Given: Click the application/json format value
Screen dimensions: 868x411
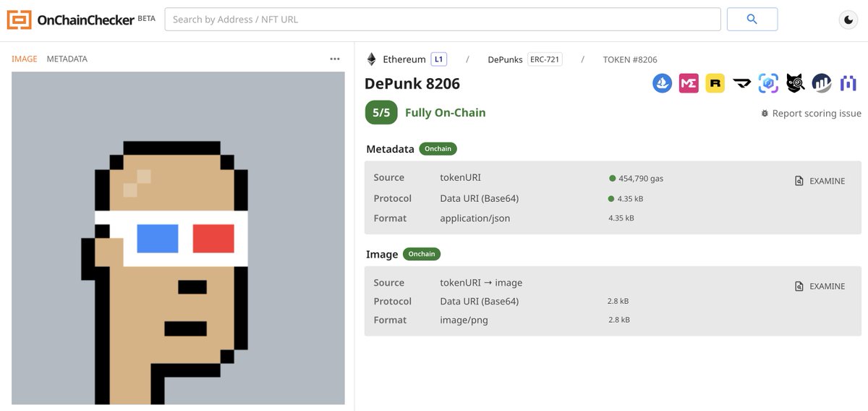Looking at the screenshot, I should (475, 218).
